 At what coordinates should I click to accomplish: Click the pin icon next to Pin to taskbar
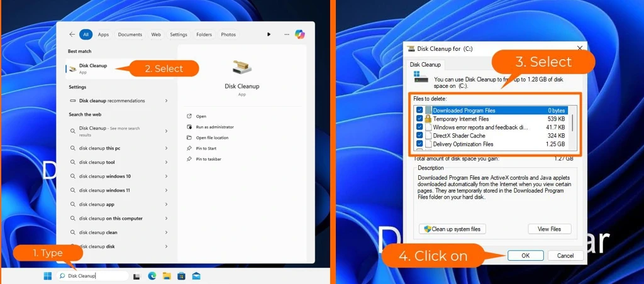pos(189,159)
